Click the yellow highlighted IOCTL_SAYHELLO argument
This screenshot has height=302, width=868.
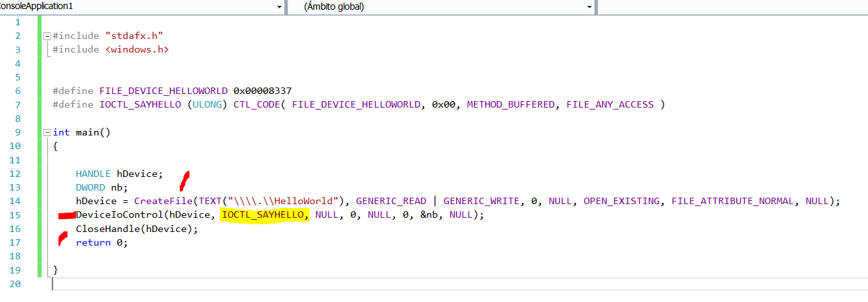coord(265,215)
